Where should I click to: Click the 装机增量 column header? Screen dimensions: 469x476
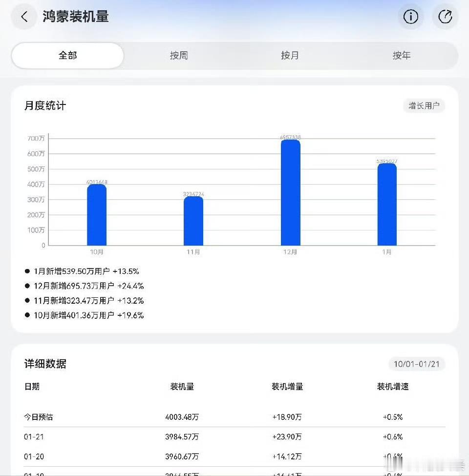pos(287,387)
